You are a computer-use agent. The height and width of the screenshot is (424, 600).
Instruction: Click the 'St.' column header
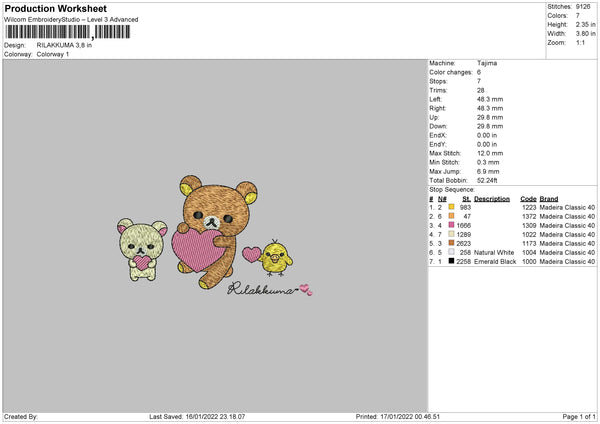point(466,199)
